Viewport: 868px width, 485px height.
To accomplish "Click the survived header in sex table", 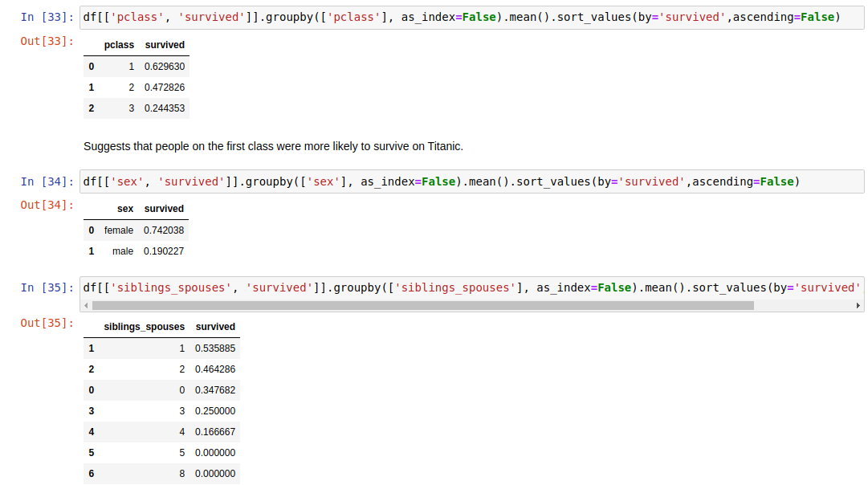I will pyautogui.click(x=164, y=209).
